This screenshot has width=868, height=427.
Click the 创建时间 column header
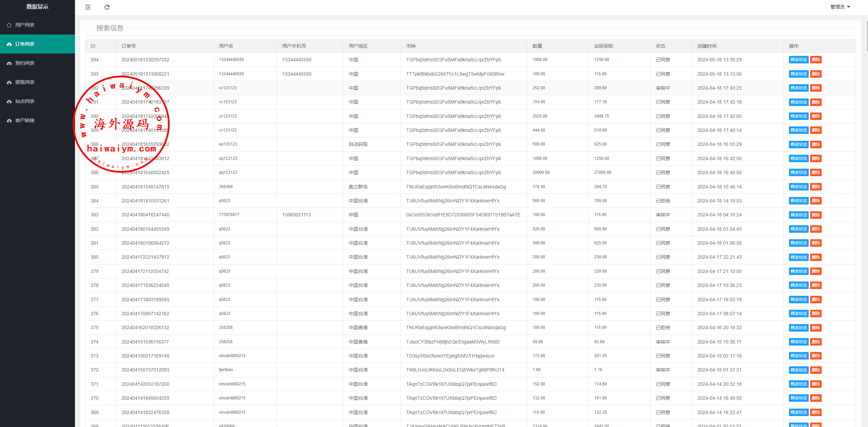[707, 46]
